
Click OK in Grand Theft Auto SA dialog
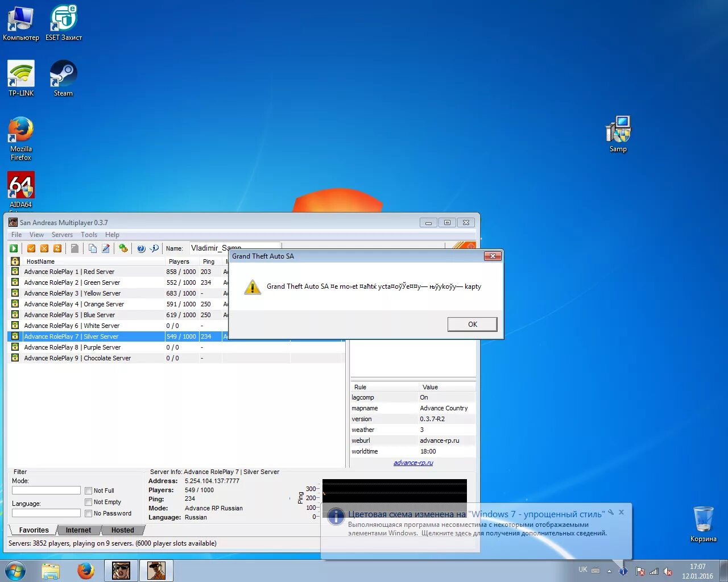tap(473, 325)
